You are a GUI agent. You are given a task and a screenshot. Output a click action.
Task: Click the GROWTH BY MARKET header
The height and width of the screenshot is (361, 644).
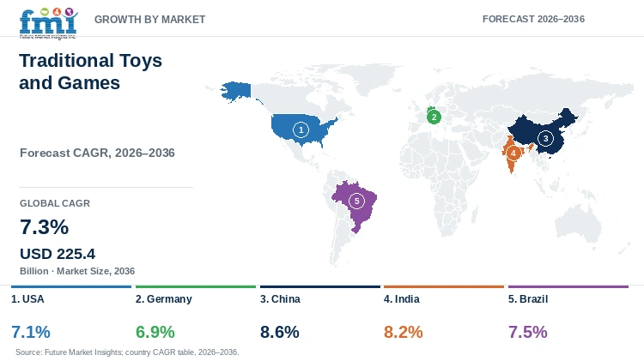point(150,19)
